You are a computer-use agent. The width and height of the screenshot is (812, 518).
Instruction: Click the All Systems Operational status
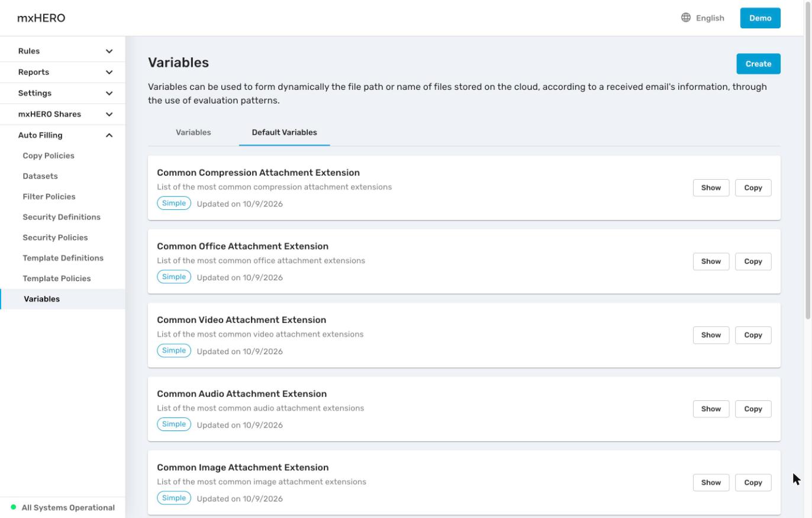pyautogui.click(x=68, y=507)
